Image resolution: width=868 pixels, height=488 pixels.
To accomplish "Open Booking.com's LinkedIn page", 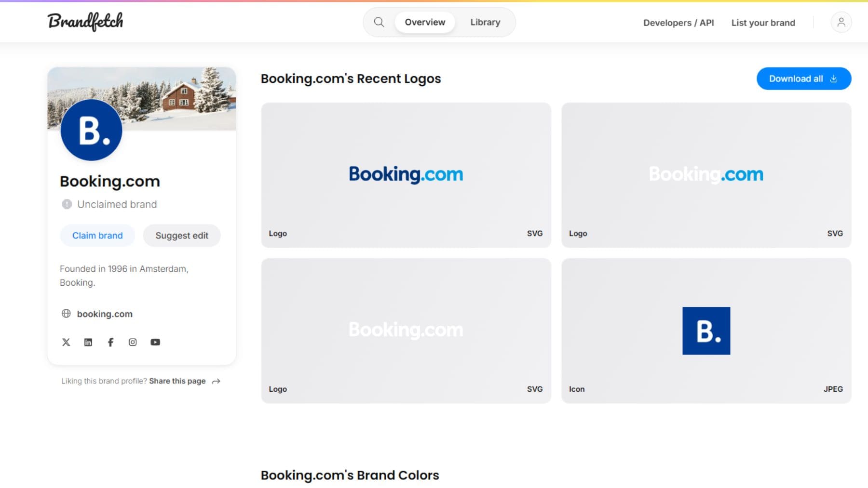I will pos(88,342).
